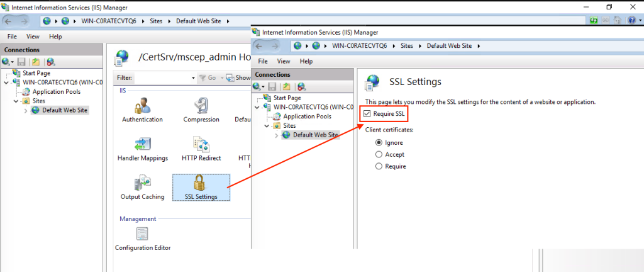Click Up folder icon in the rear Connections toolbar
644x272 pixels.
[36, 62]
